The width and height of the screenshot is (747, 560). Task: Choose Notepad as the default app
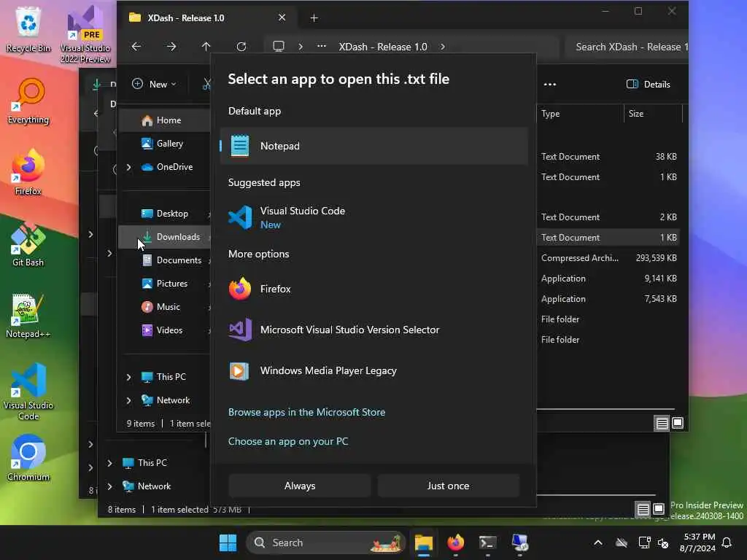[374, 146]
